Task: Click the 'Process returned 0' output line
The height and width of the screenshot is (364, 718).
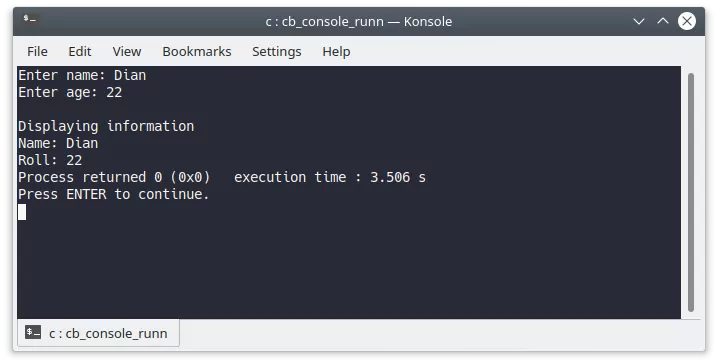Action: 222,177
